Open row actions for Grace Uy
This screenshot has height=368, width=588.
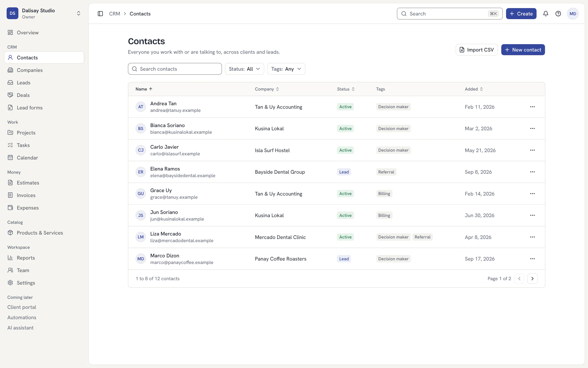click(x=532, y=194)
